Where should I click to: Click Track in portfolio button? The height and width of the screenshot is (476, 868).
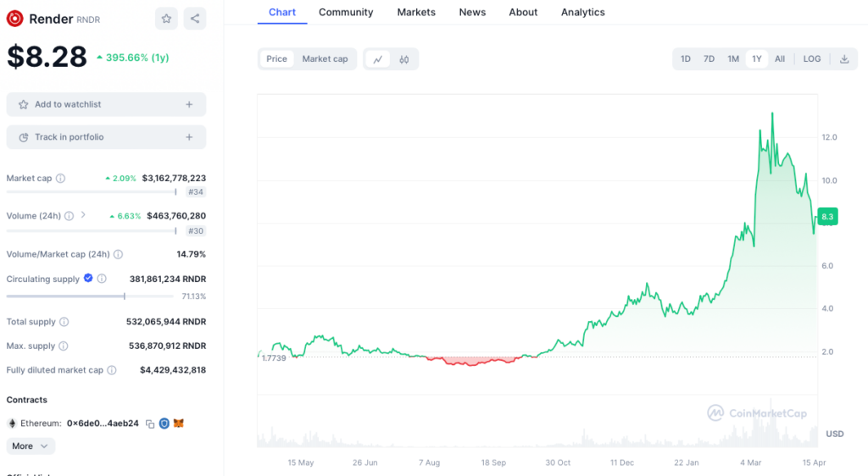(106, 137)
